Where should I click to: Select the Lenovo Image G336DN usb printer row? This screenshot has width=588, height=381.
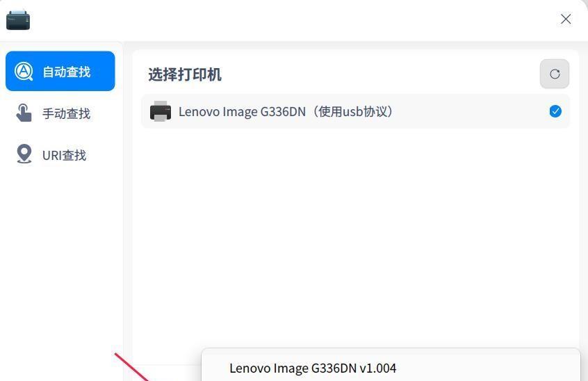pyautogui.click(x=355, y=111)
